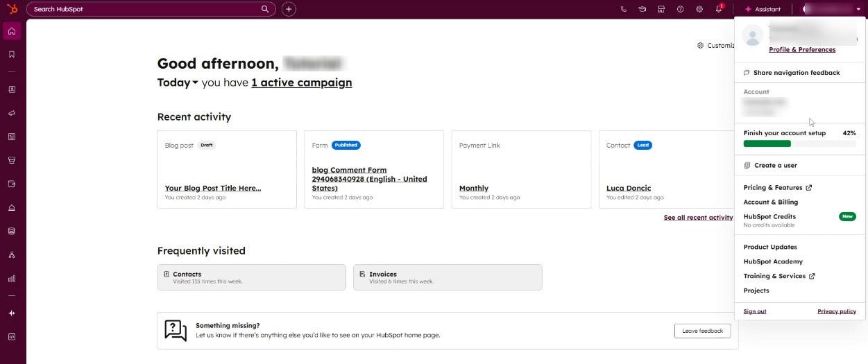
Task: Click Finish your account setup text
Action: pos(785,133)
